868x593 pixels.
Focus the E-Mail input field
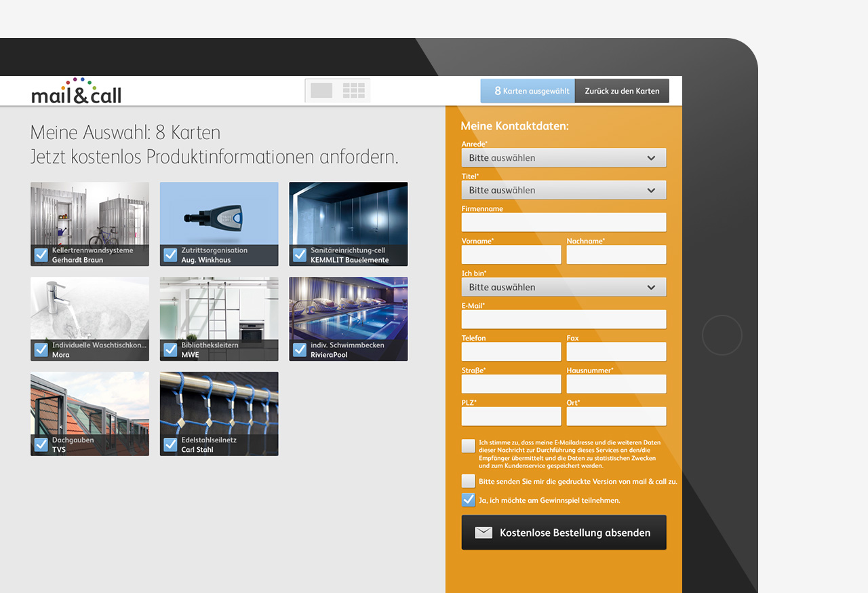coord(564,319)
